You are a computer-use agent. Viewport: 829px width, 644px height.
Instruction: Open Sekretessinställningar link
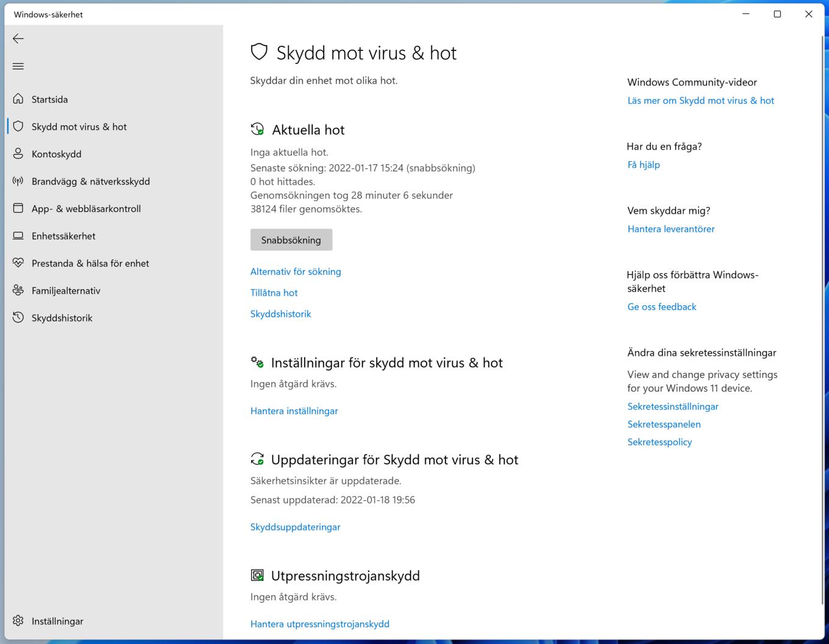tap(673, 406)
